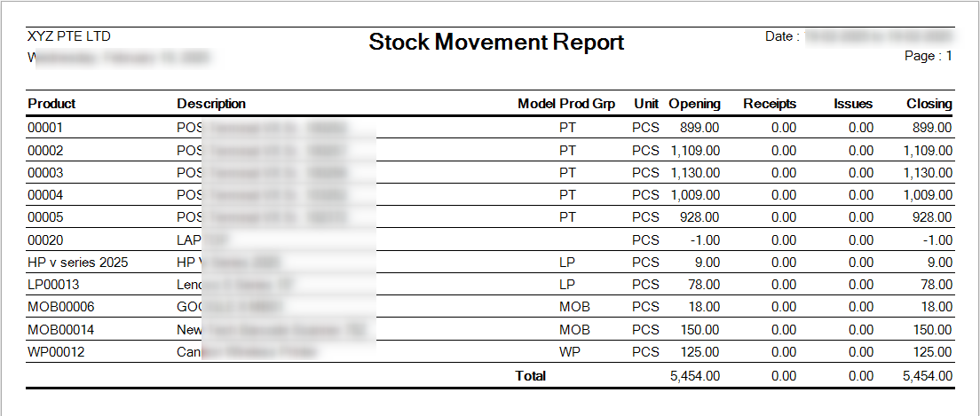This screenshot has height=416, width=980.
Task: Select product code 00020
Action: tap(45, 239)
